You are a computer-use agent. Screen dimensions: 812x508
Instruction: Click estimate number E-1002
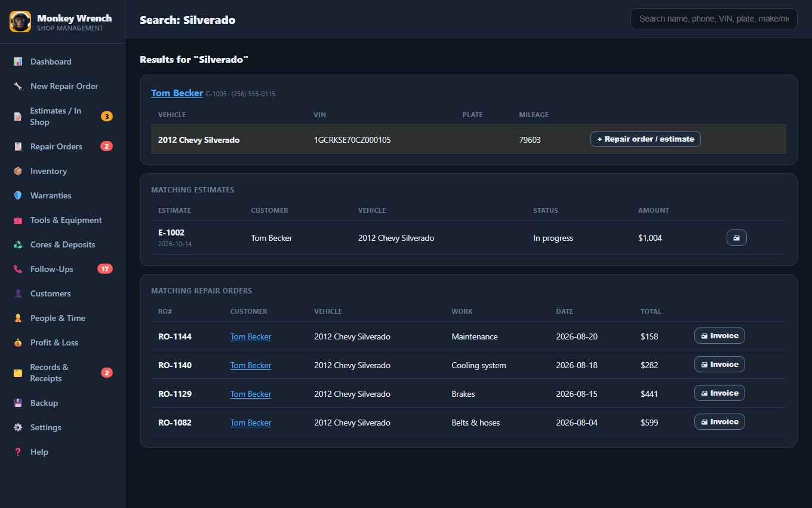tap(171, 232)
